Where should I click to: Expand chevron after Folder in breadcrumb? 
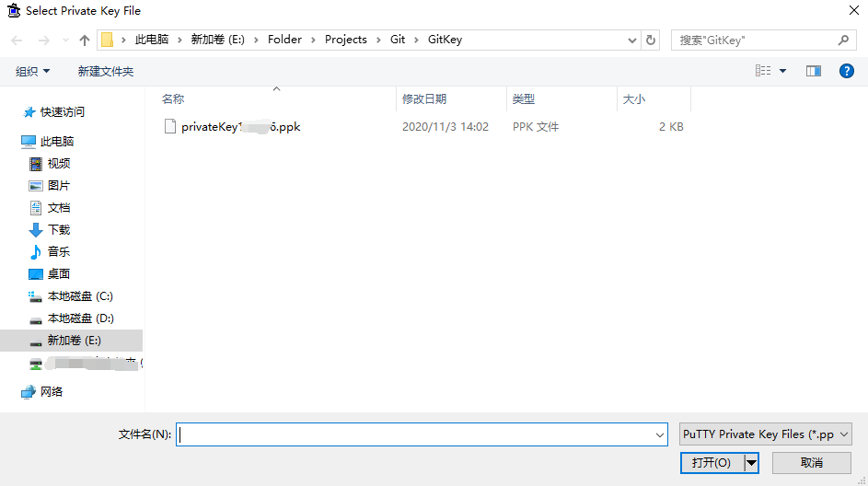click(x=313, y=40)
